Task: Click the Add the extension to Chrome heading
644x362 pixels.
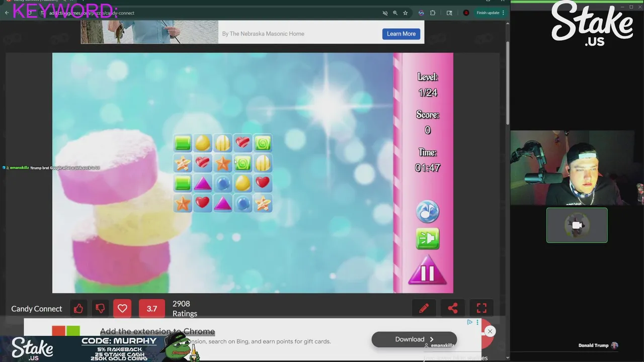Action: (157, 331)
